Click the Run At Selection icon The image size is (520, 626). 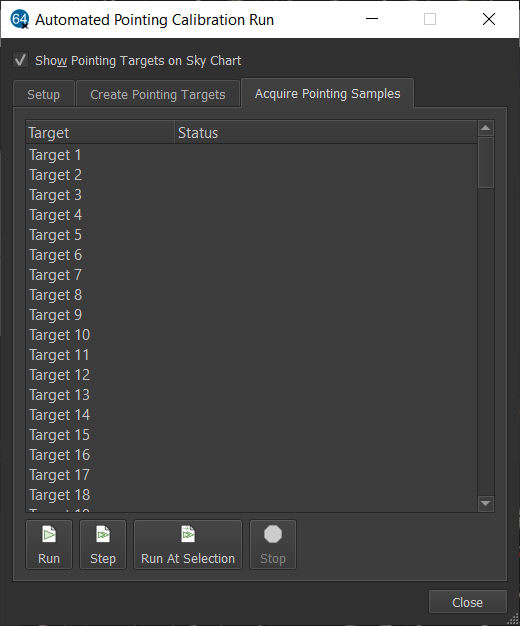point(188,534)
